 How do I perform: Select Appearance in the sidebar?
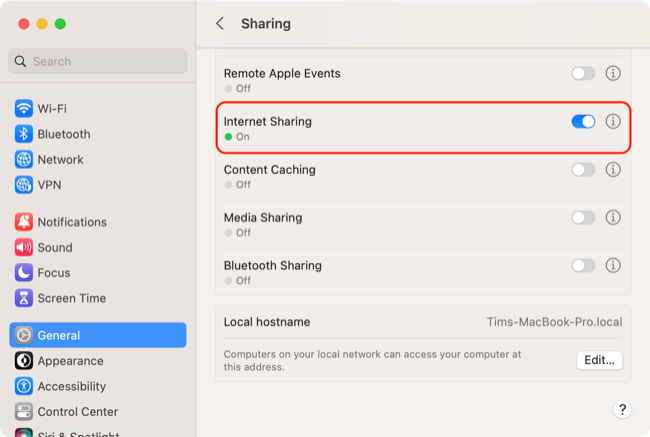coord(70,361)
